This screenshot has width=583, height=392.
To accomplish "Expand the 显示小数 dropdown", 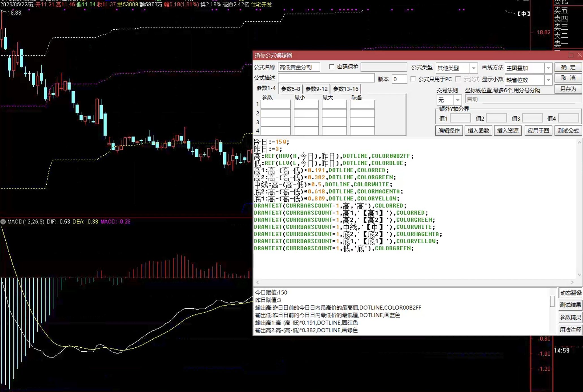I will [548, 80].
